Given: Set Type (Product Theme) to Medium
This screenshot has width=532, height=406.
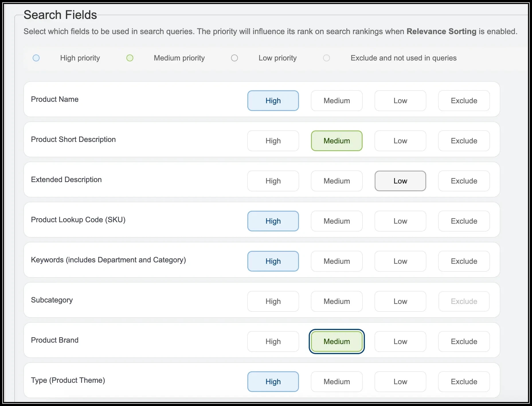Looking at the screenshot, I should click(x=337, y=382).
